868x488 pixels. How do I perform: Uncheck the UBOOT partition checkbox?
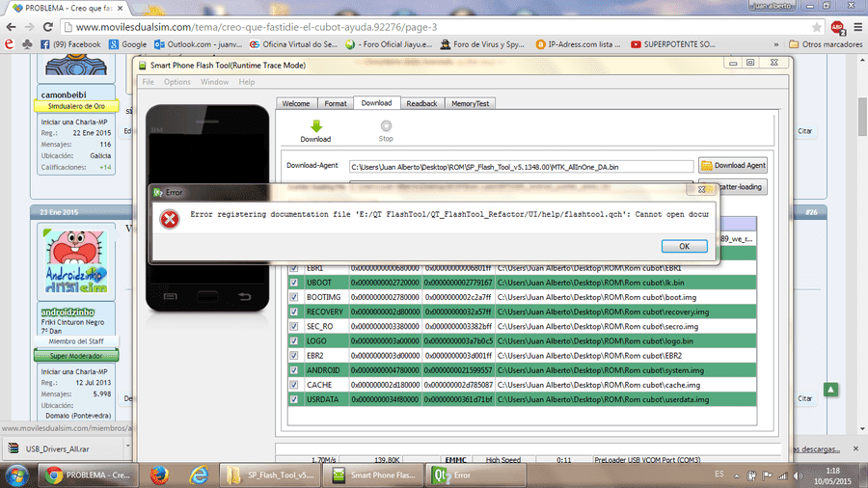[x=294, y=283]
